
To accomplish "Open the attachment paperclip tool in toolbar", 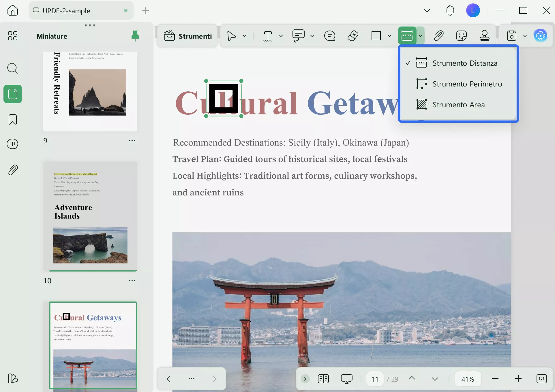I will click(x=438, y=36).
